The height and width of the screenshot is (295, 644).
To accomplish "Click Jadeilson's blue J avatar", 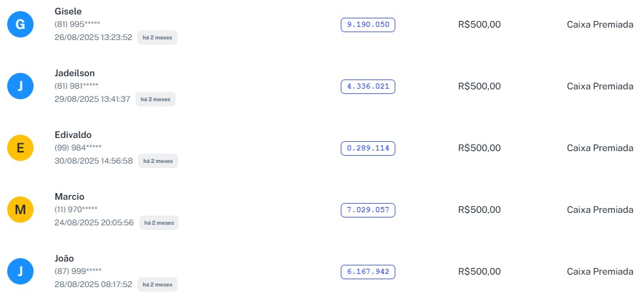I will [x=20, y=87].
